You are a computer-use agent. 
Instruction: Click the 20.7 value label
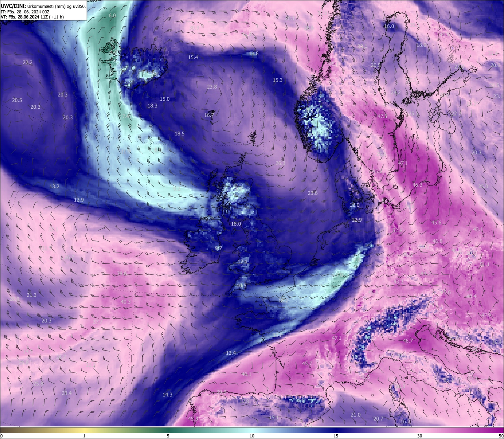[x=378, y=419]
